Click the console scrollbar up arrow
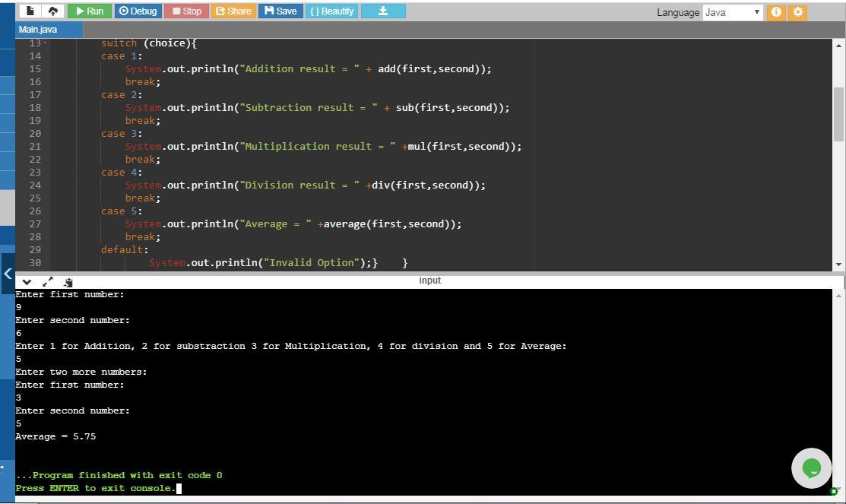The image size is (846, 504). click(x=838, y=296)
